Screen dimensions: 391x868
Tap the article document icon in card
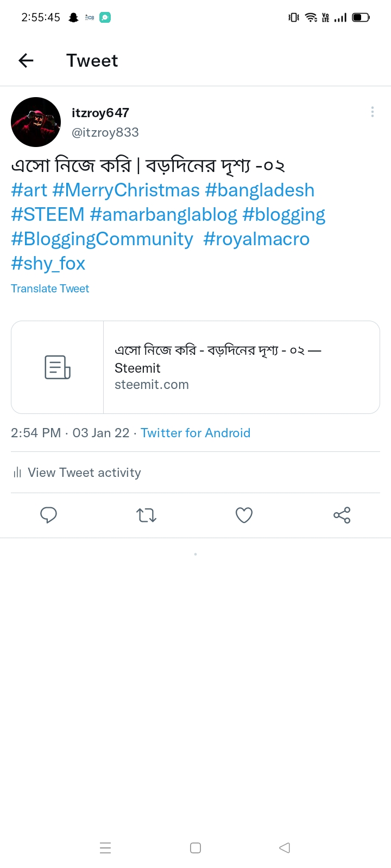(57, 367)
